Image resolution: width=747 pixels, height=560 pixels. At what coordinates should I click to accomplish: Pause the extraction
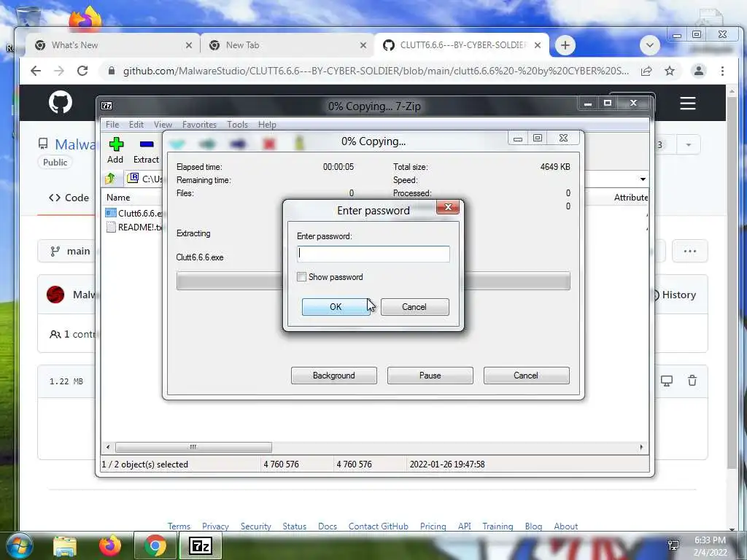tap(430, 376)
